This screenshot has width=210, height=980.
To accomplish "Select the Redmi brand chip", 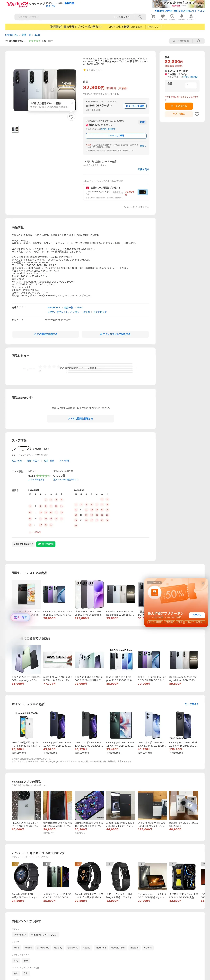I will 28,948.
